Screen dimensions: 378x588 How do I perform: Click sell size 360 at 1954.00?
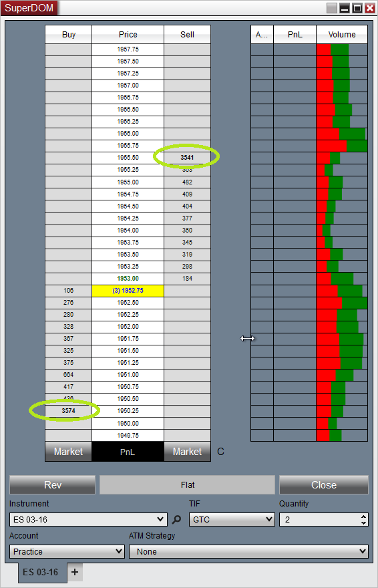pyautogui.click(x=187, y=231)
